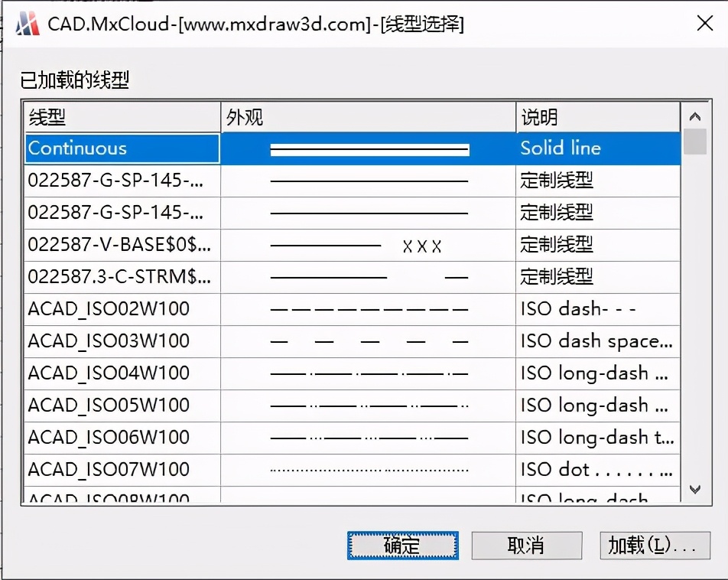Screen dimensions: 728x580
Task: Cancel the dialog with 取消
Action: 526,546
